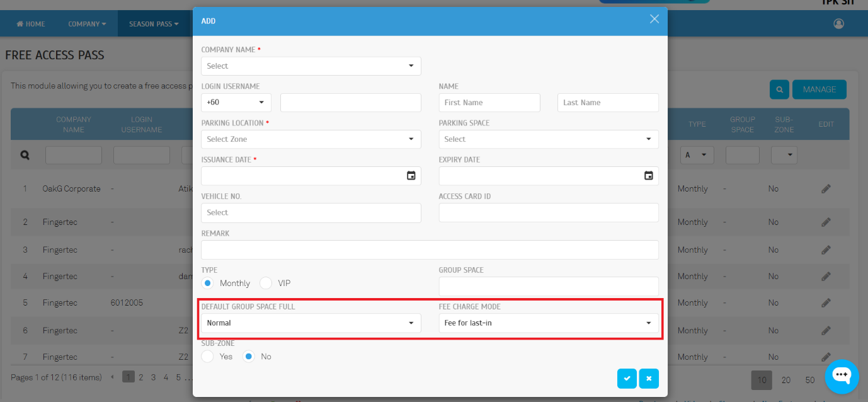The image size is (868, 402).
Task: Click the blue search icon beside Manage
Action: [x=779, y=89]
